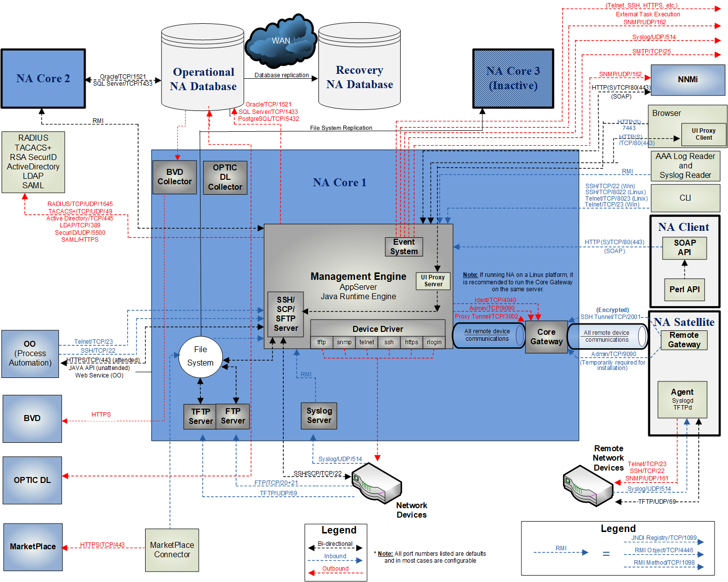Switch to the telnet driver tab

click(x=366, y=342)
